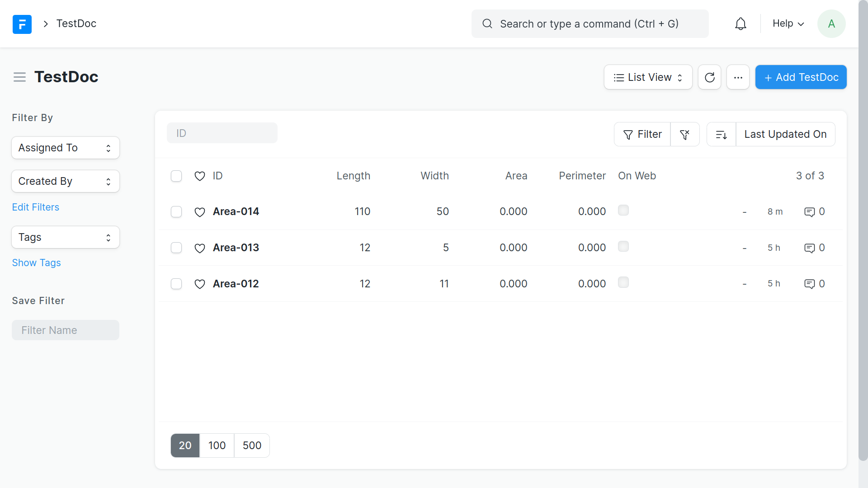868x488 pixels.
Task: Tick the checkbox for Area-012
Action: (176, 284)
